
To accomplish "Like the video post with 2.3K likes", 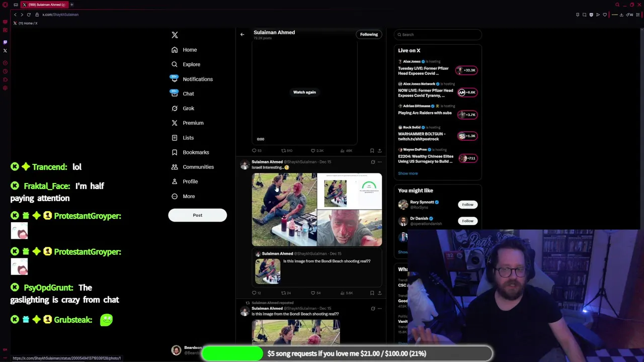I will [317, 150].
